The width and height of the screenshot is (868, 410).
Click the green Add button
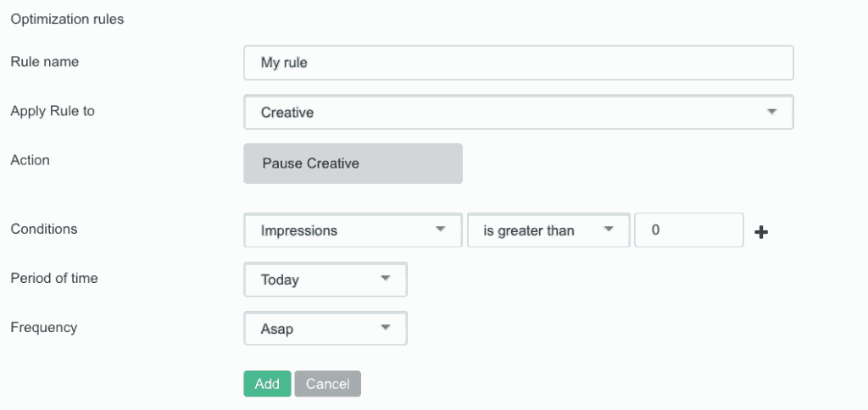point(267,384)
